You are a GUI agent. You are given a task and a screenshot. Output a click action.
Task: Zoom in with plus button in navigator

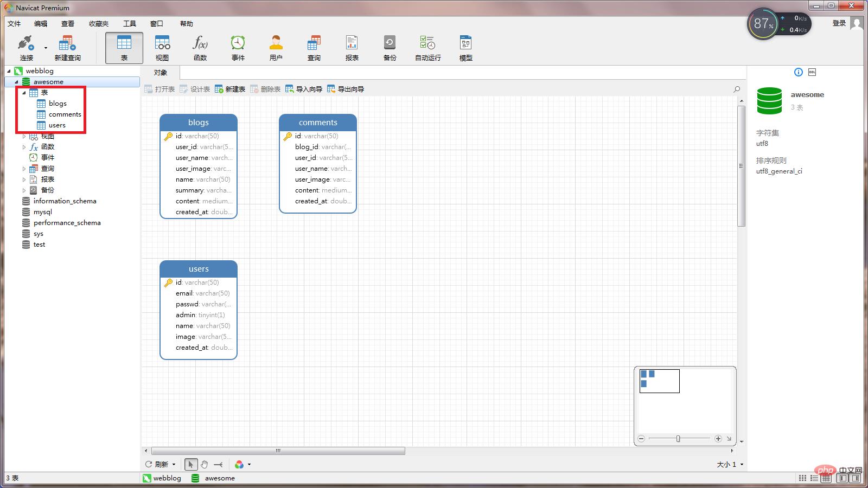[718, 439]
